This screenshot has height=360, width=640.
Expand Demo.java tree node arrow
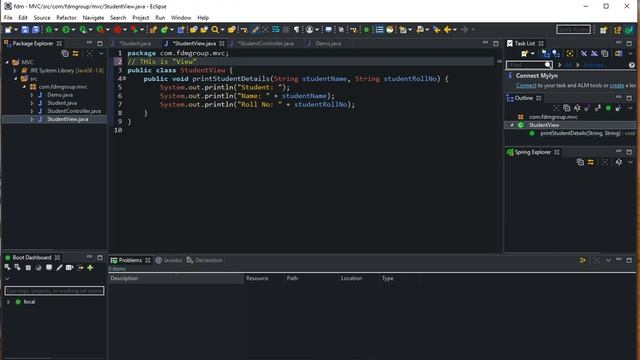click(32, 95)
